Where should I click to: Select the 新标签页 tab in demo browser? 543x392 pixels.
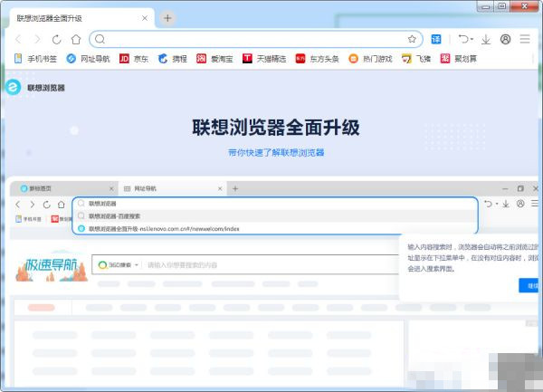click(64, 188)
